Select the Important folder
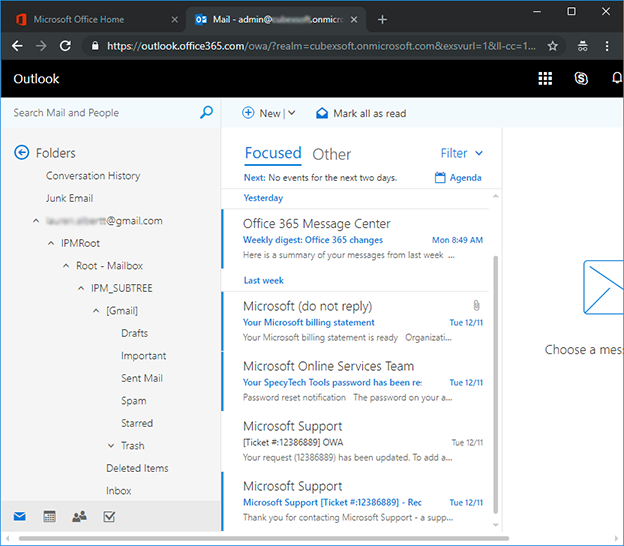This screenshot has height=546, width=624. coord(144,356)
